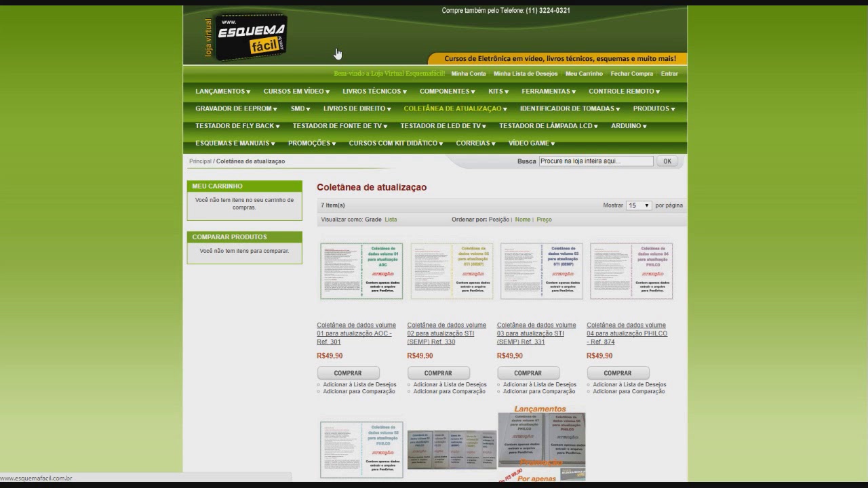The height and width of the screenshot is (488, 868).
Task: Go to Principal breadcrumb link
Action: (x=200, y=161)
